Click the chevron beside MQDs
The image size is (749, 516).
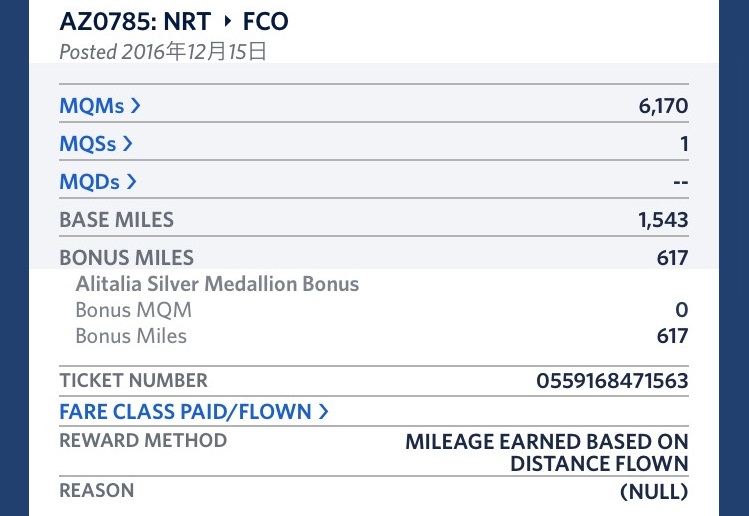[x=131, y=182]
